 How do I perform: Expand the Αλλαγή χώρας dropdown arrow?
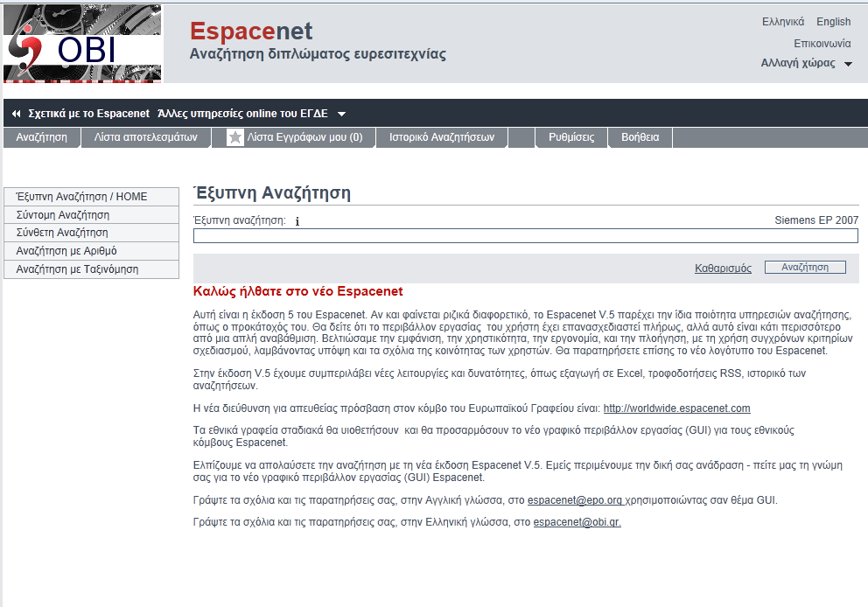point(848,64)
